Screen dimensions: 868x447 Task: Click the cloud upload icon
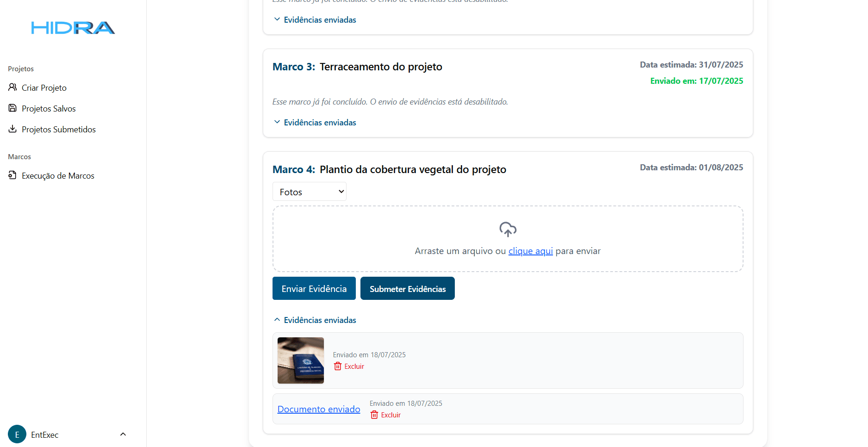click(x=508, y=230)
